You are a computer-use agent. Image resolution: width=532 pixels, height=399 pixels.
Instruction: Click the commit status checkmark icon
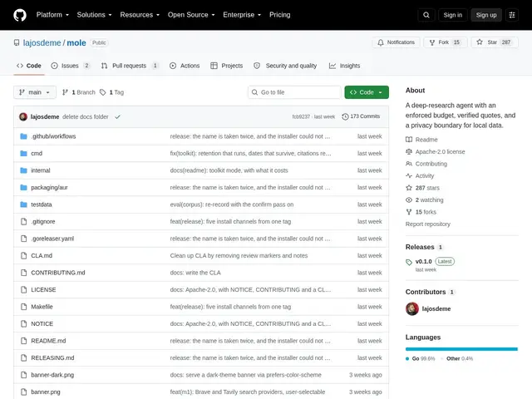click(117, 116)
